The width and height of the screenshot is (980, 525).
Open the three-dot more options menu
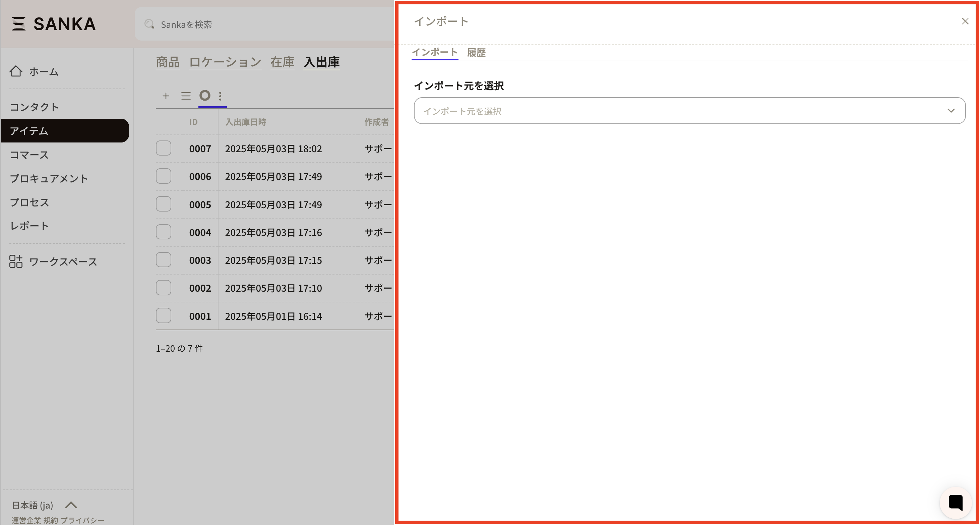click(x=220, y=96)
